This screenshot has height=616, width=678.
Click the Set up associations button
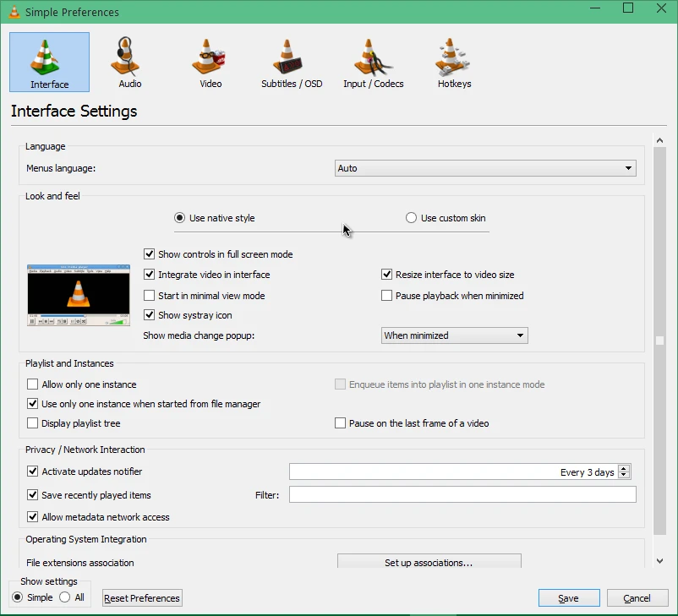pos(429,561)
